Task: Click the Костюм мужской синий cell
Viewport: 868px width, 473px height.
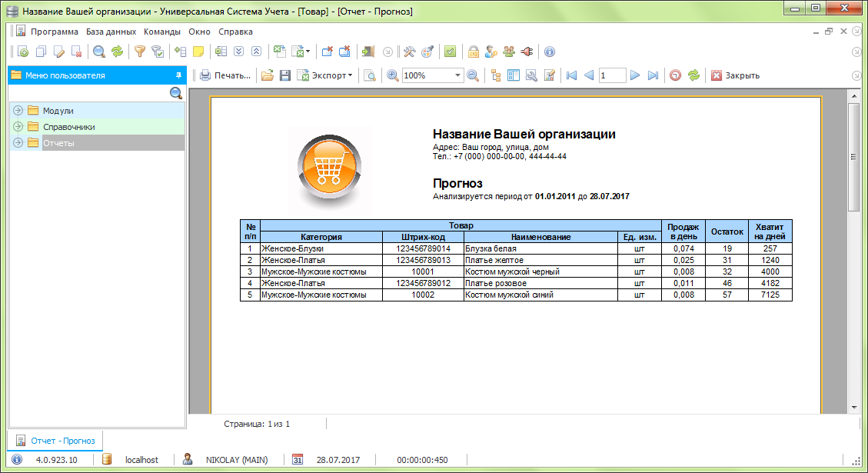Action: (540, 295)
